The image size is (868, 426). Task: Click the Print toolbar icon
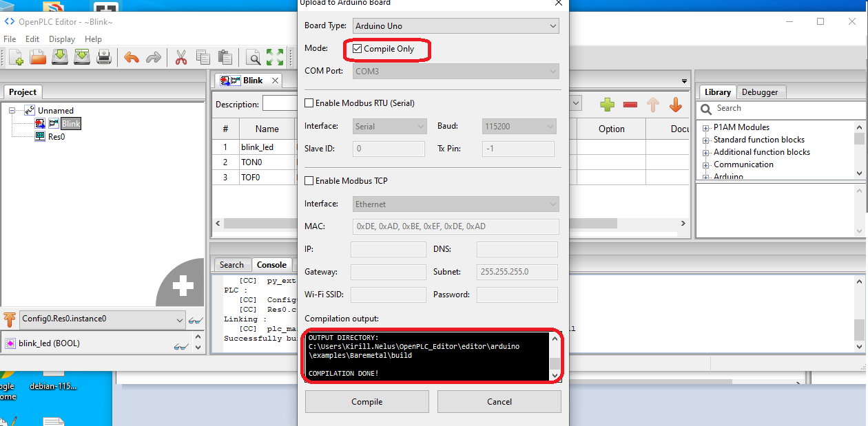(104, 57)
